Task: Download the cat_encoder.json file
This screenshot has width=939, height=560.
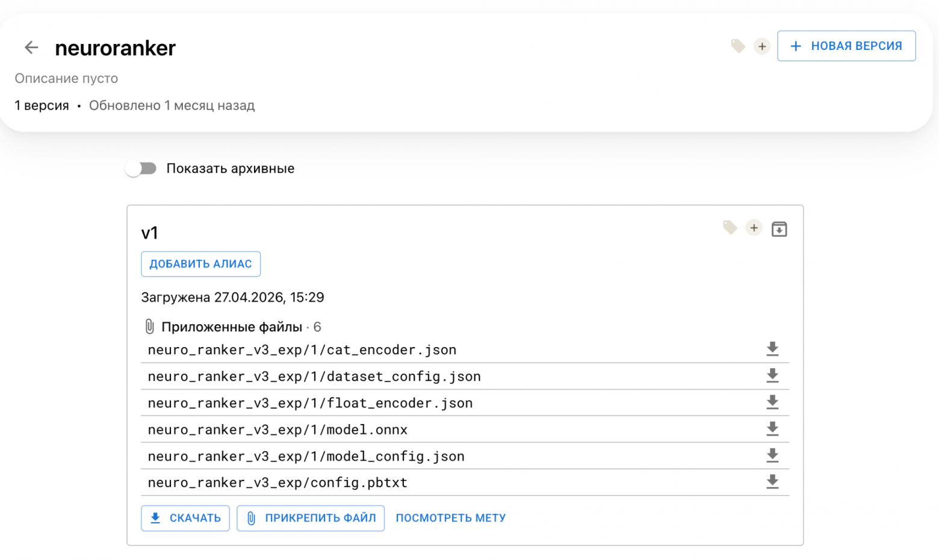Action: click(772, 349)
